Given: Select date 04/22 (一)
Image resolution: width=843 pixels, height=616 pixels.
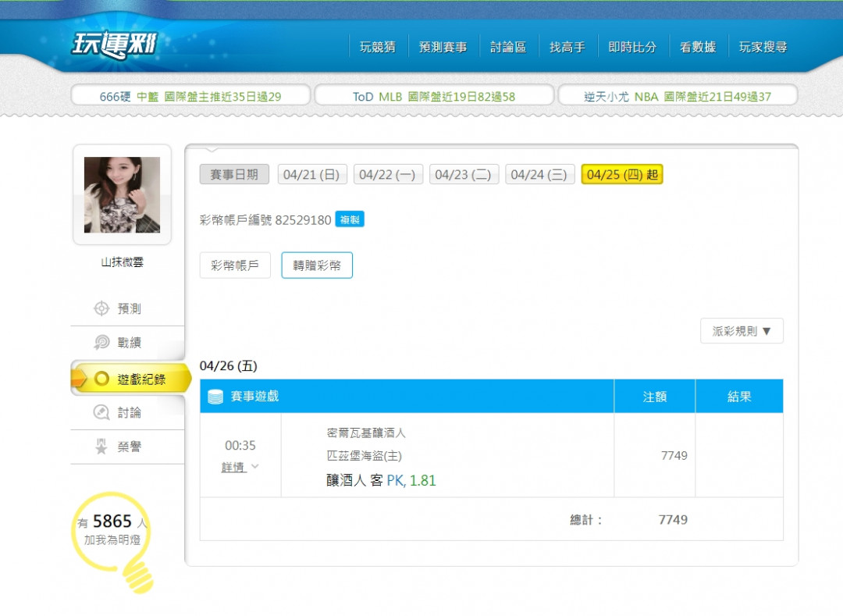Looking at the screenshot, I should click(x=388, y=175).
